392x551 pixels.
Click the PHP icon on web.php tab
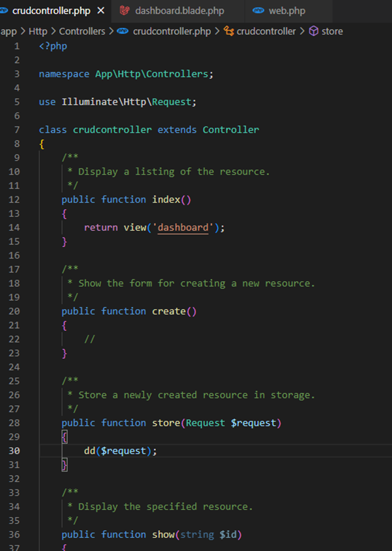click(x=258, y=10)
